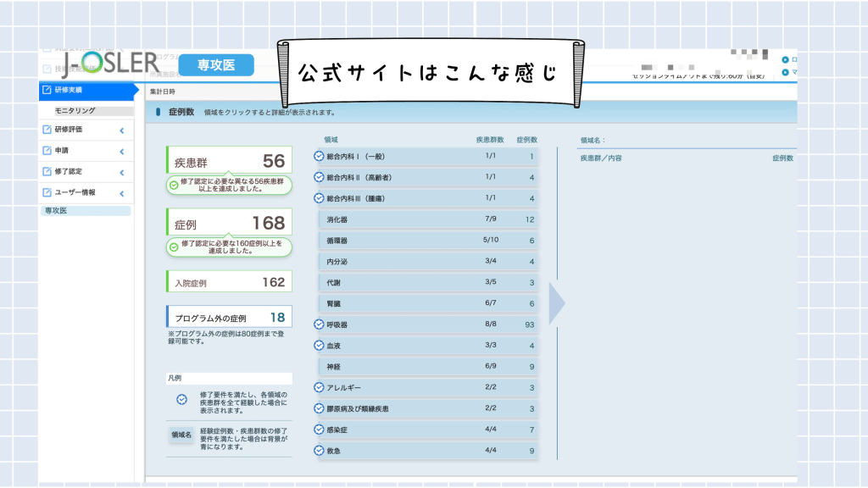868x488 pixels.
Task: Click the 消化器 domain row
Action: pos(429,219)
